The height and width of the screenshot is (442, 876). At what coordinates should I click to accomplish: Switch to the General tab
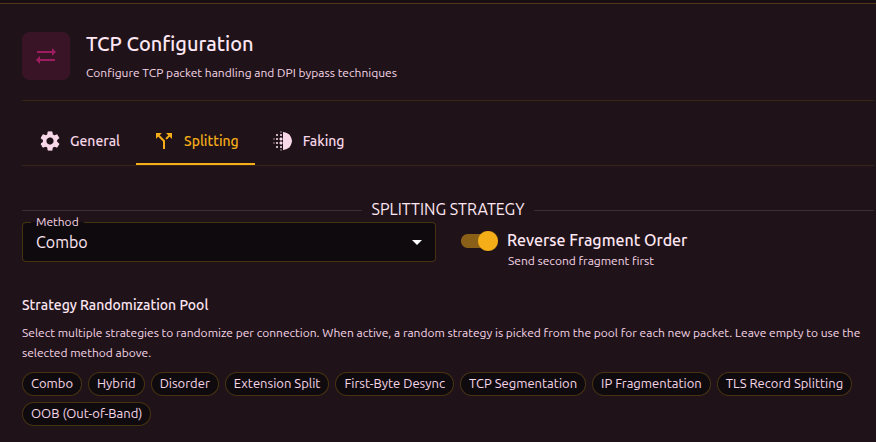(94, 141)
